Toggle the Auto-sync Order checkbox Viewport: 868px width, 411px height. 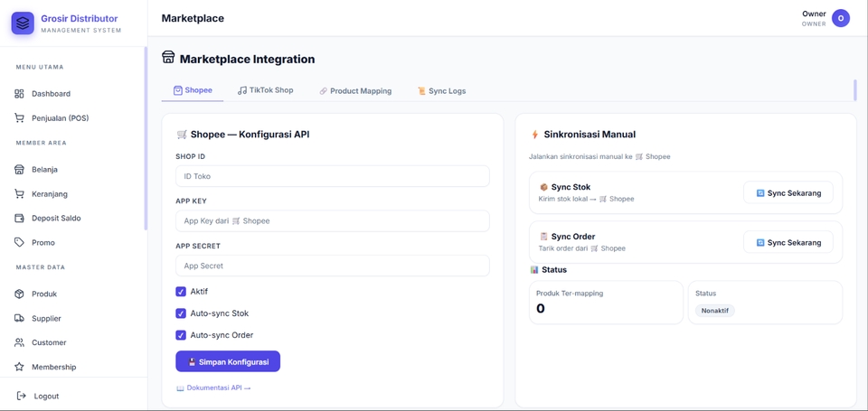pyautogui.click(x=181, y=334)
